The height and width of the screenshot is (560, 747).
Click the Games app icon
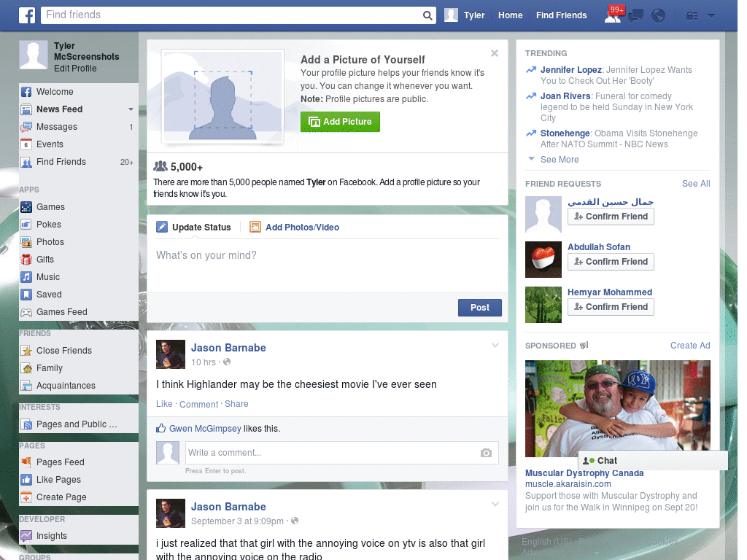(x=26, y=207)
